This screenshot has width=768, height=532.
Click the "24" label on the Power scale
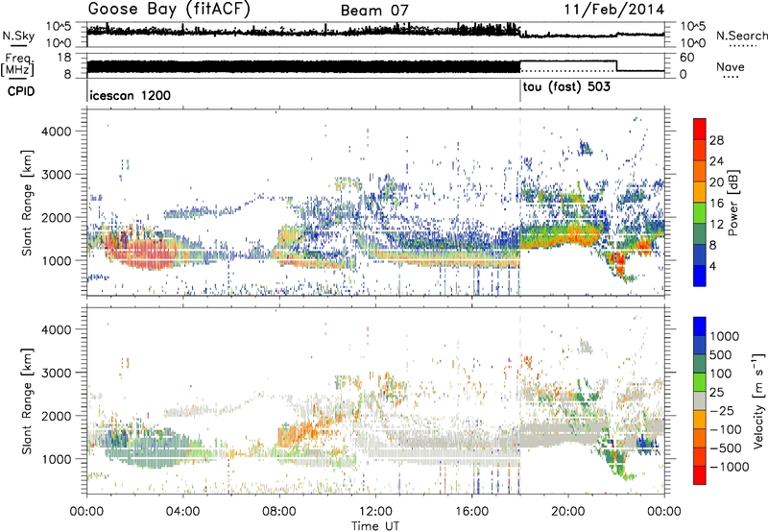pos(716,161)
